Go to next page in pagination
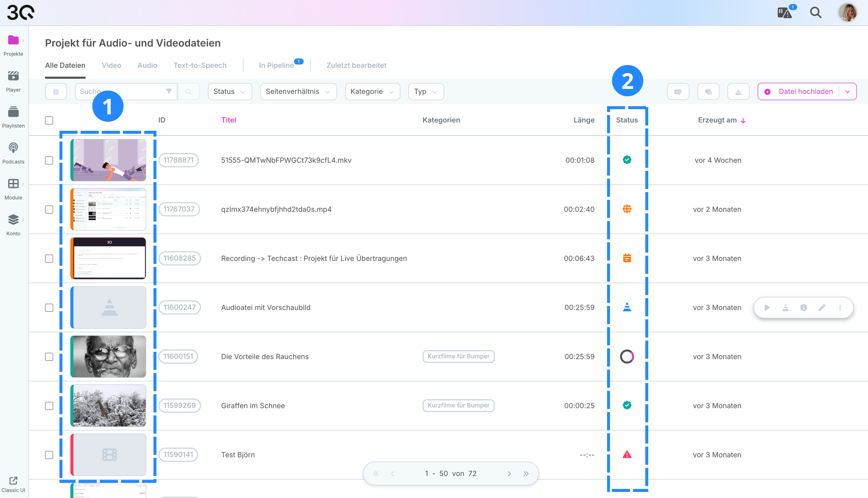868x498 pixels. tap(509, 474)
